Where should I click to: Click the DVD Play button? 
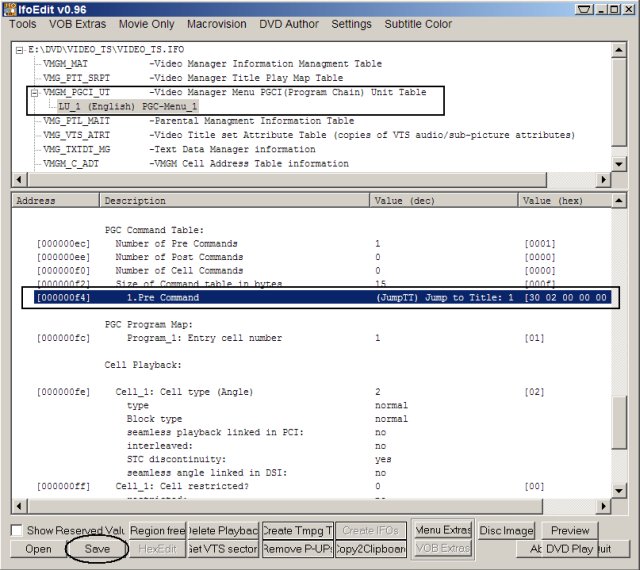tap(569, 549)
